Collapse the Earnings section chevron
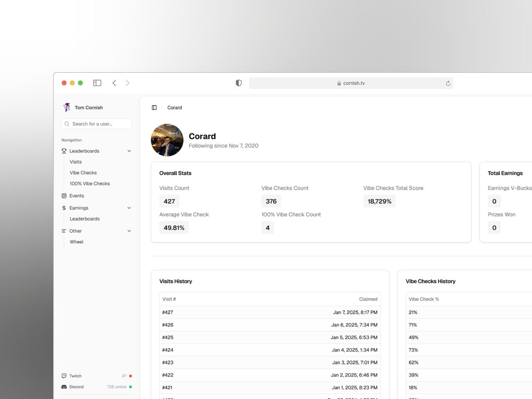This screenshot has height=399, width=532. click(129, 207)
